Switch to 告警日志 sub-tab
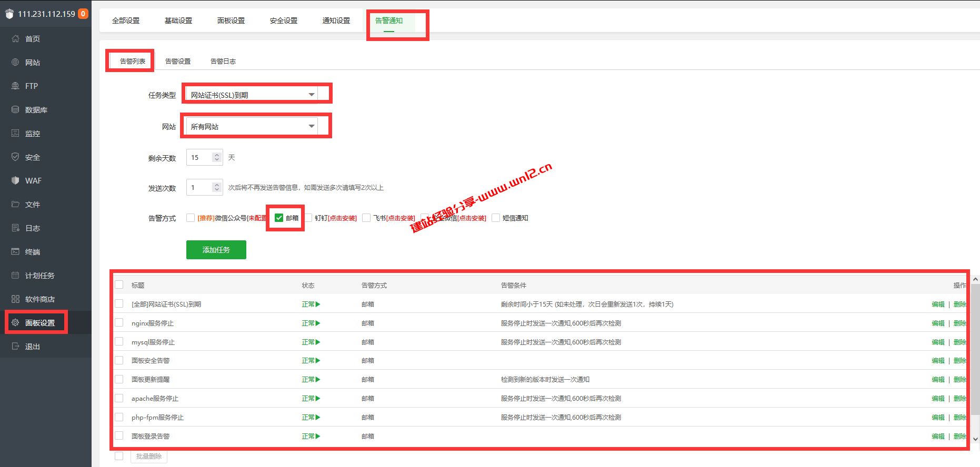 pyautogui.click(x=223, y=61)
